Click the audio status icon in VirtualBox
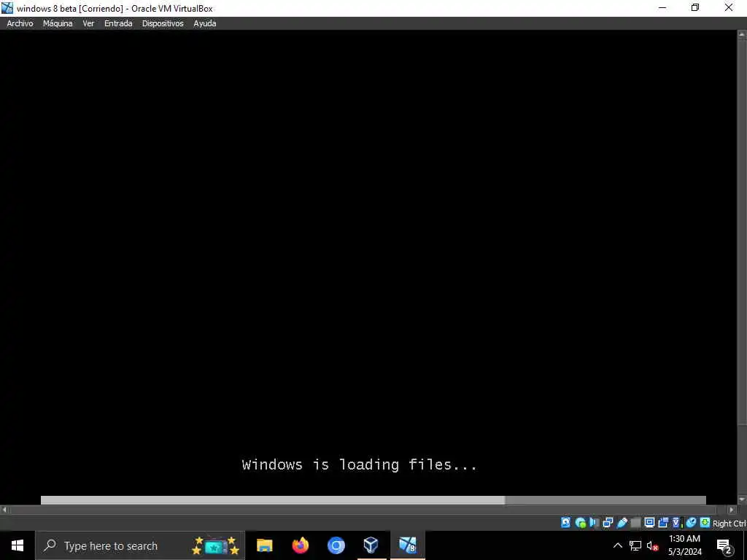747x560 pixels. 594,523
